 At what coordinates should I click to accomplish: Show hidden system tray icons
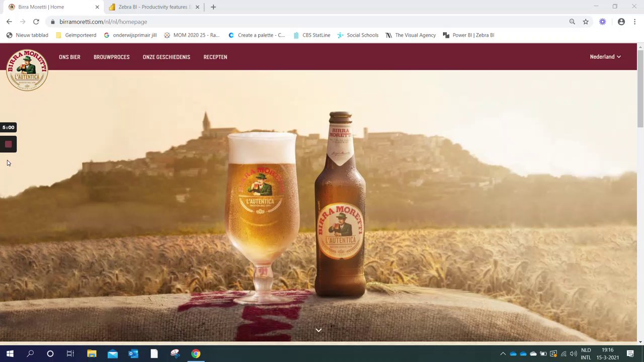(x=503, y=354)
